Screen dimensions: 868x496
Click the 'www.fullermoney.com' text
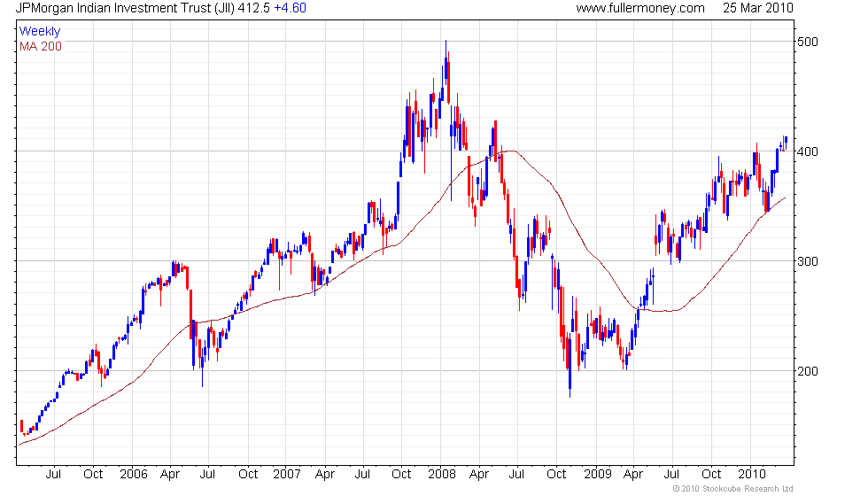click(x=640, y=8)
